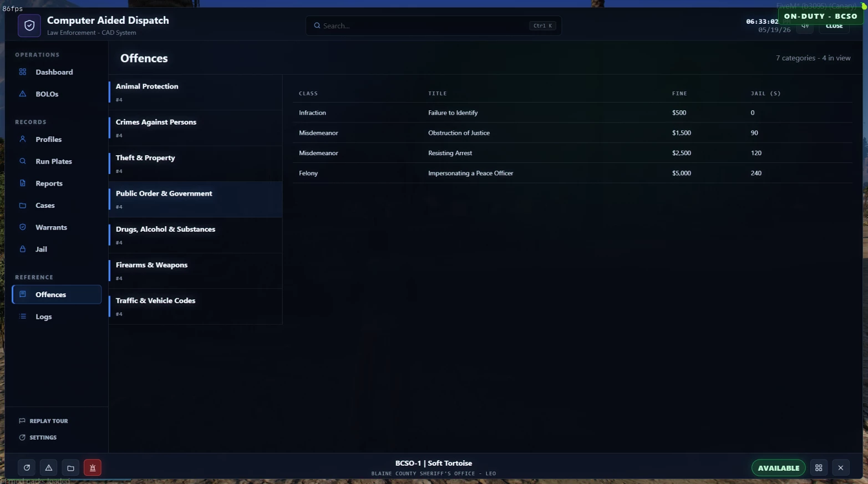Screen dimensions: 868x484
Task: Click the ON-DUTY - BCSO badge
Action: (x=821, y=16)
